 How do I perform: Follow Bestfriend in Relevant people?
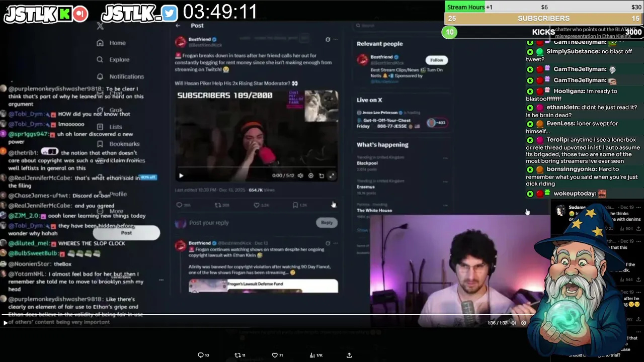437,60
